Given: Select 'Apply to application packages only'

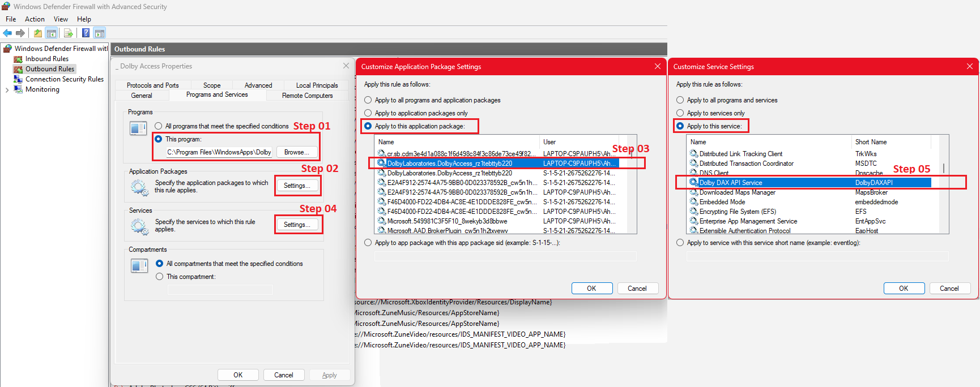Looking at the screenshot, I should point(368,113).
